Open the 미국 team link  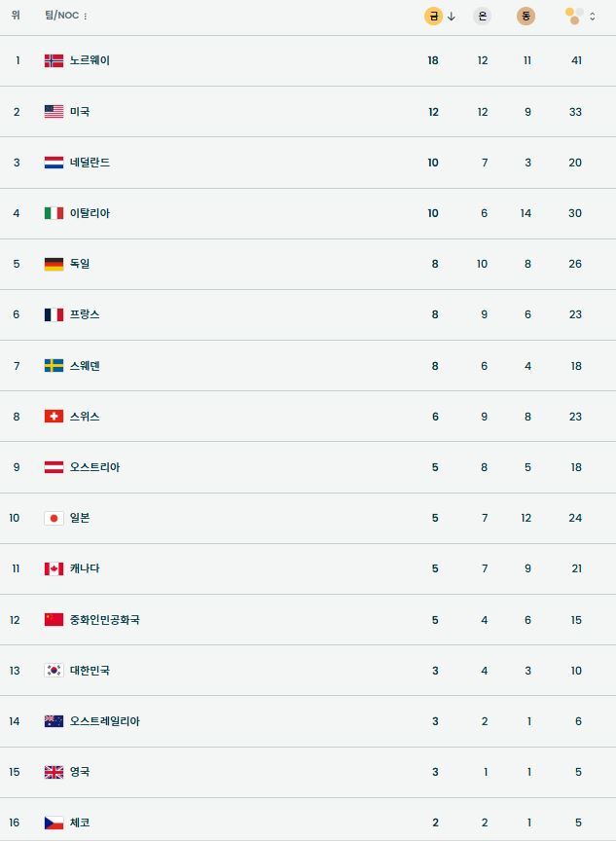click(80, 112)
